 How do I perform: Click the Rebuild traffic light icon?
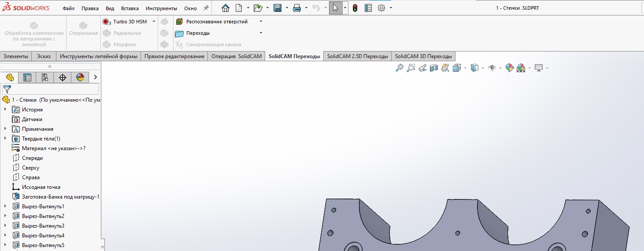coord(355,8)
